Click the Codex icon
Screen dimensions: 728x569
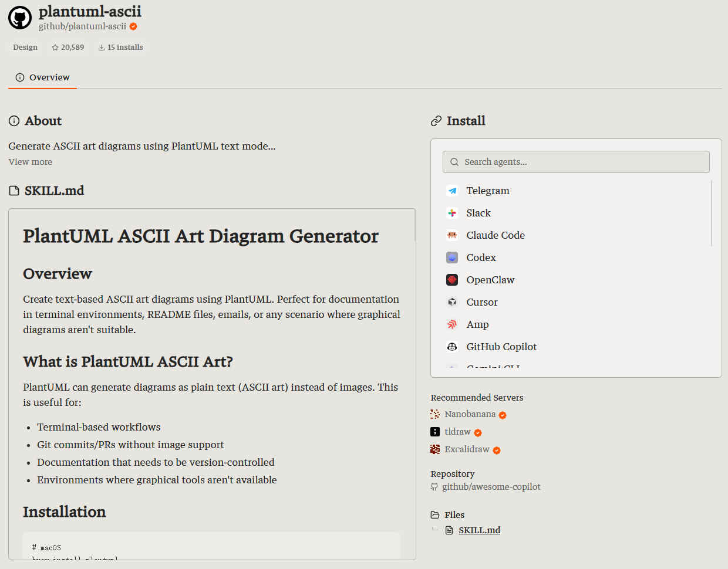[x=452, y=258]
